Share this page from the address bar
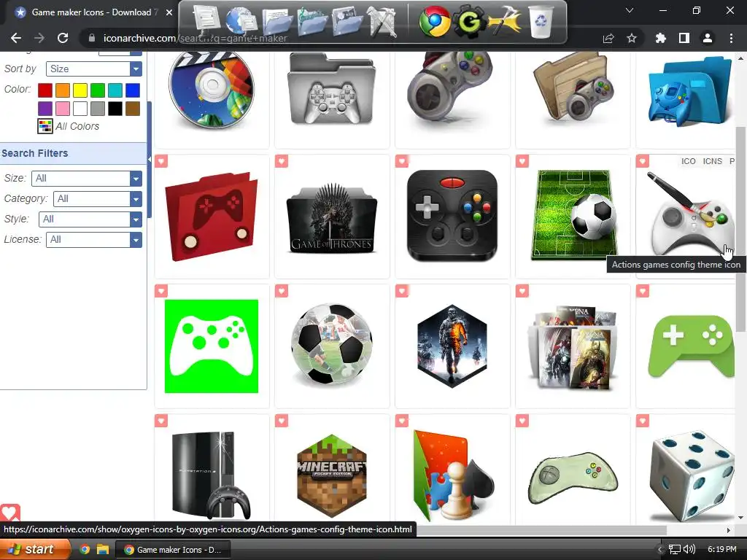The width and height of the screenshot is (747, 560). click(608, 38)
